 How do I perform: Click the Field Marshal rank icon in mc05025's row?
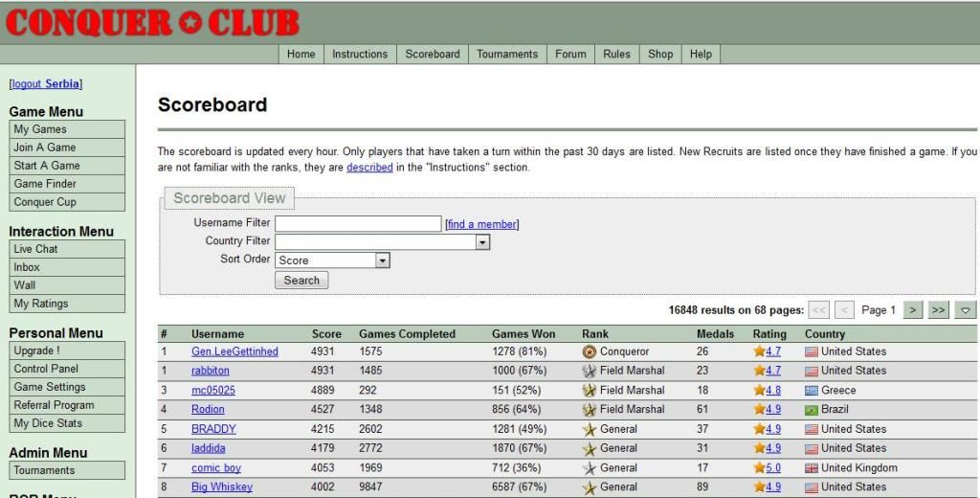(x=589, y=391)
